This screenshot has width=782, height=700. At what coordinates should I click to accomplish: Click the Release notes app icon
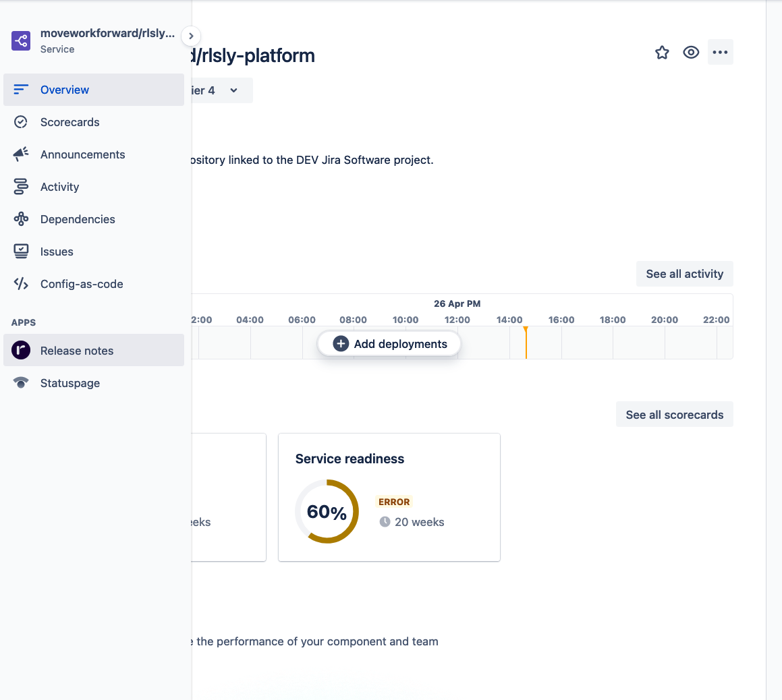(21, 351)
